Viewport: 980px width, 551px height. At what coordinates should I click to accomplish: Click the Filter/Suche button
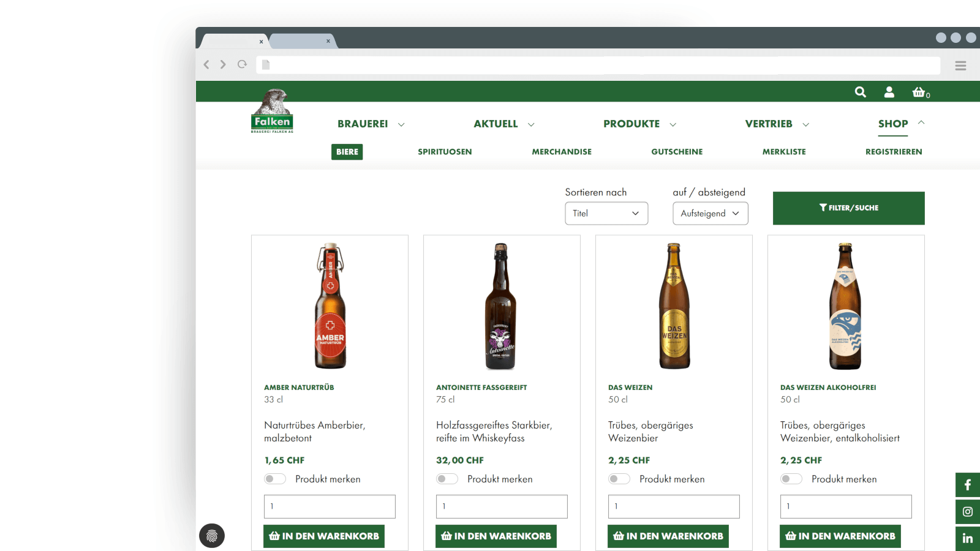point(848,208)
